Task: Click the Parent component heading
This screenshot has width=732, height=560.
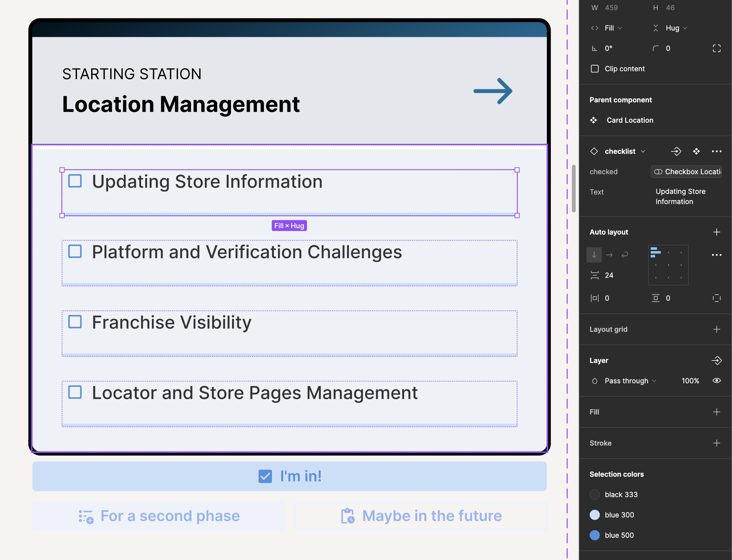Action: tap(620, 100)
